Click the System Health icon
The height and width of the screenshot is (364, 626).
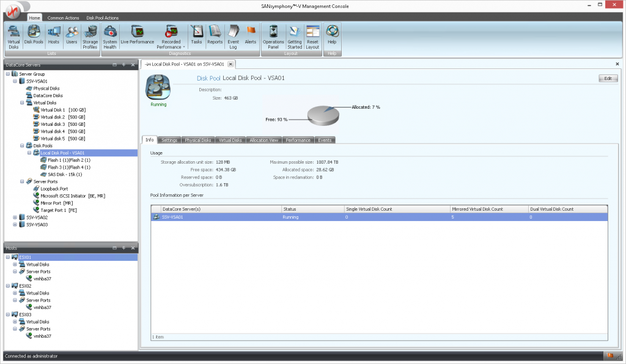tap(110, 35)
